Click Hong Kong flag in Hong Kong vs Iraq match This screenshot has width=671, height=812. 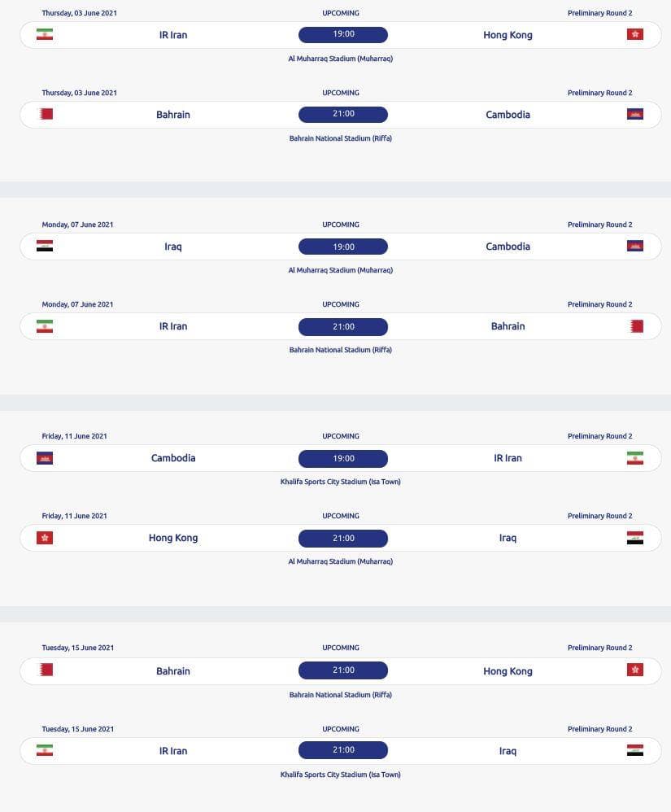[45, 537]
